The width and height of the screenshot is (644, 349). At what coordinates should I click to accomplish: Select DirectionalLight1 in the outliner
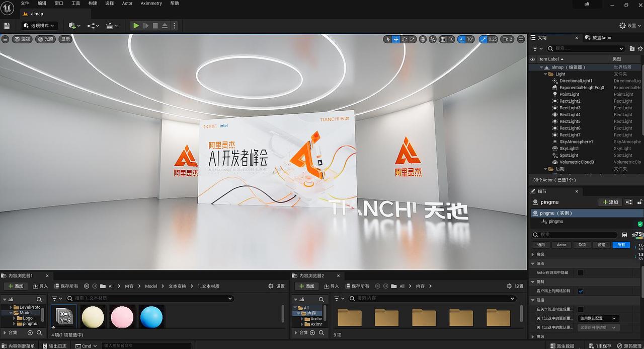pyautogui.click(x=576, y=81)
